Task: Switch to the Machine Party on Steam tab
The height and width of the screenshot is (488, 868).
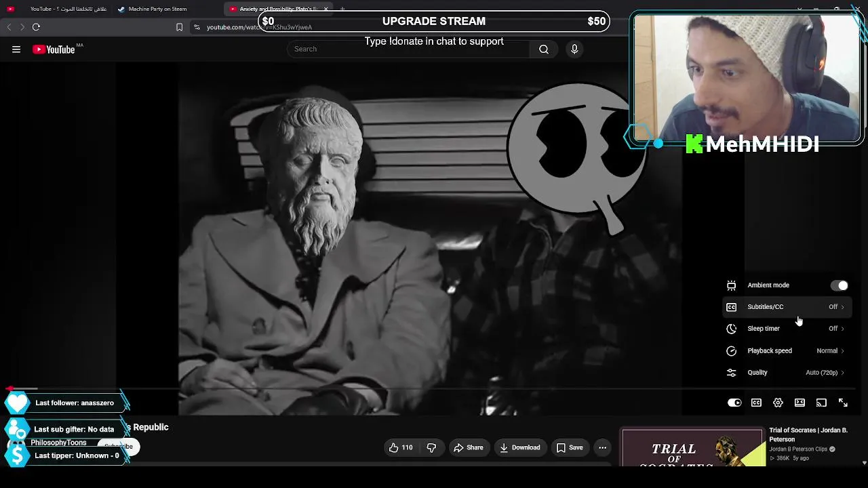Action: [167, 9]
